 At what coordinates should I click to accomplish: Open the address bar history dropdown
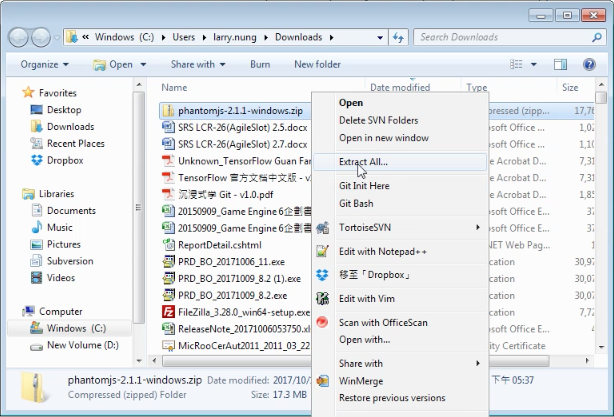[379, 38]
